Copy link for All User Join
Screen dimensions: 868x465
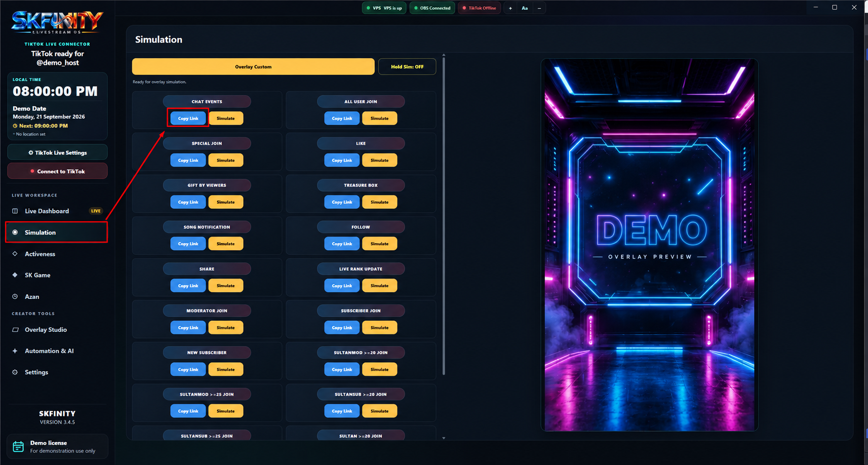tap(342, 119)
